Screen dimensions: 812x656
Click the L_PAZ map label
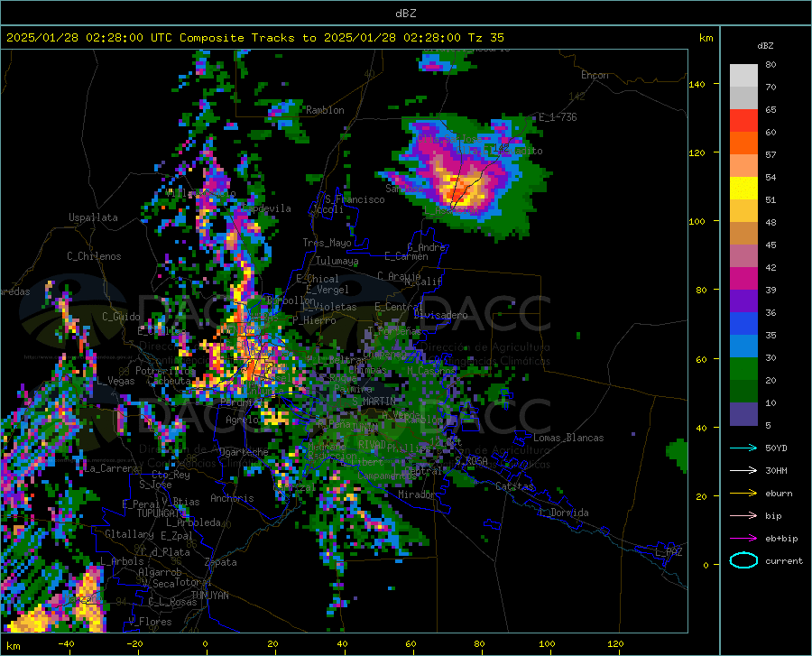[669, 552]
